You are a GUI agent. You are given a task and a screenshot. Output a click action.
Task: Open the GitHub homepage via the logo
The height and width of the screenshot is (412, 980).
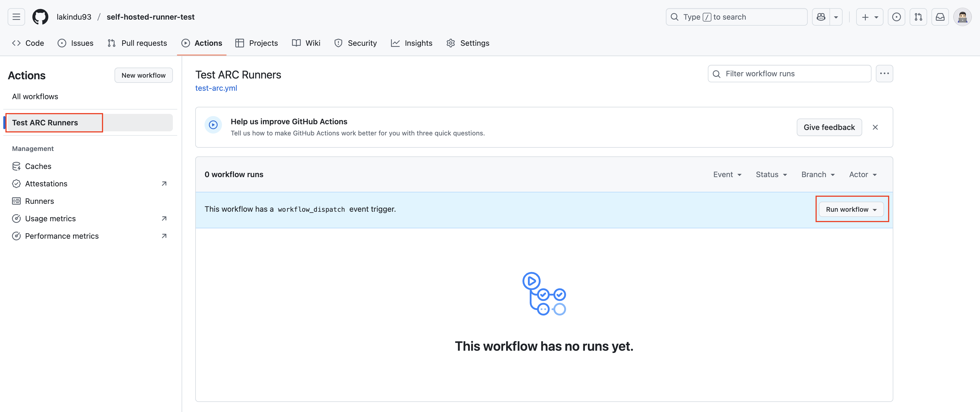40,17
